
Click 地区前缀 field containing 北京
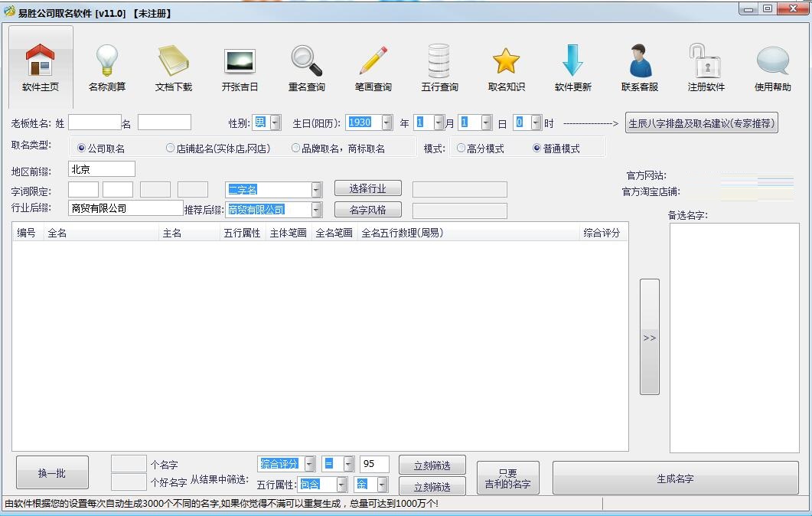pos(102,169)
